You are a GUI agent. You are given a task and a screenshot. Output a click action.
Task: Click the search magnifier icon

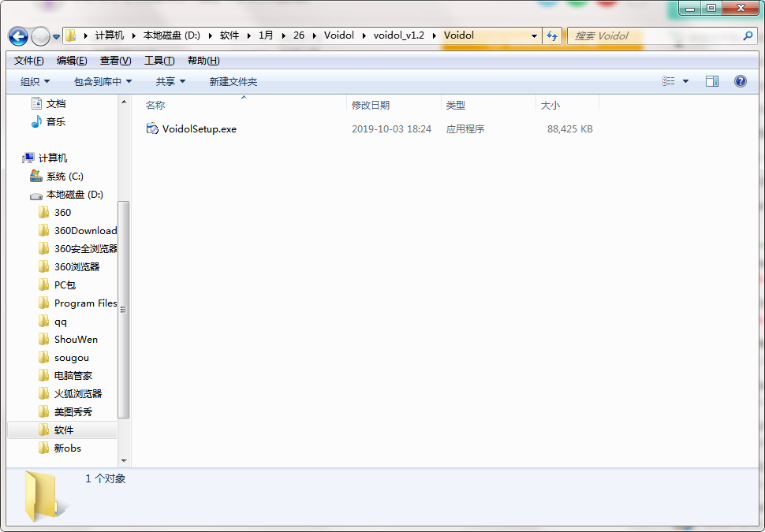(747, 35)
